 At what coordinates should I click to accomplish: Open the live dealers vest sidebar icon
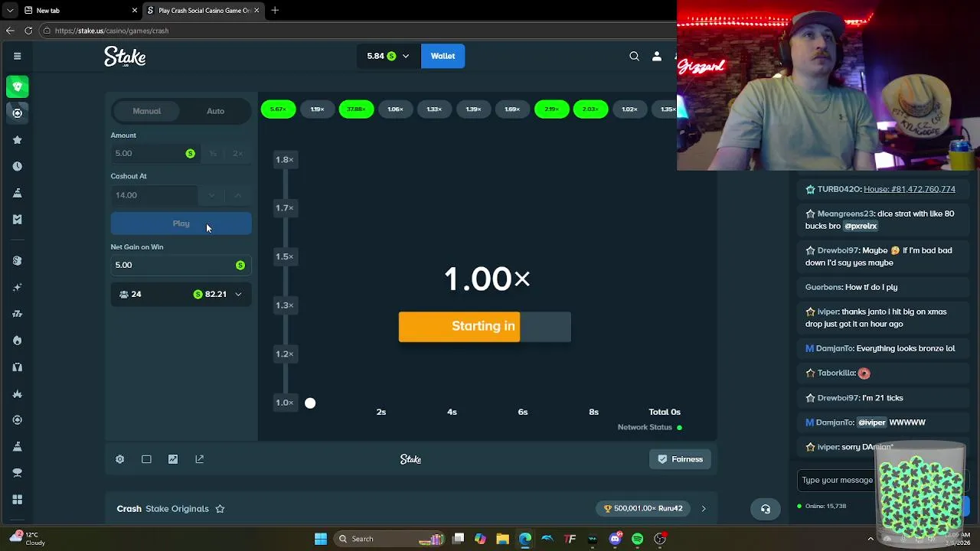pyautogui.click(x=17, y=367)
